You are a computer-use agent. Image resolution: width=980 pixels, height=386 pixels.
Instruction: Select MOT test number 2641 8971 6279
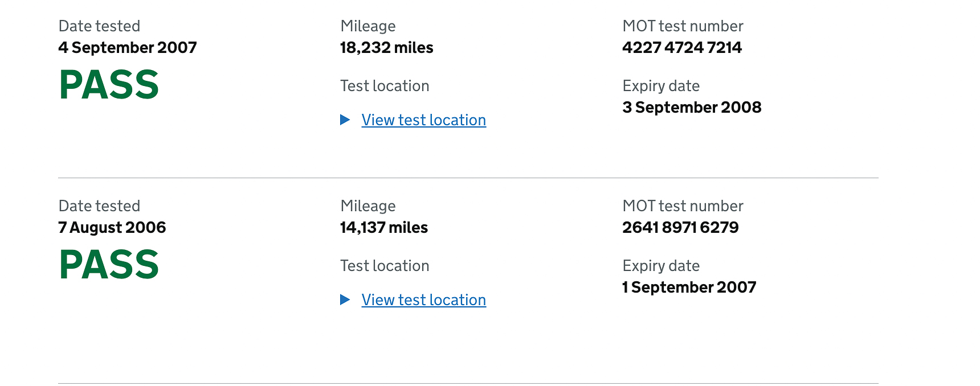click(x=680, y=228)
